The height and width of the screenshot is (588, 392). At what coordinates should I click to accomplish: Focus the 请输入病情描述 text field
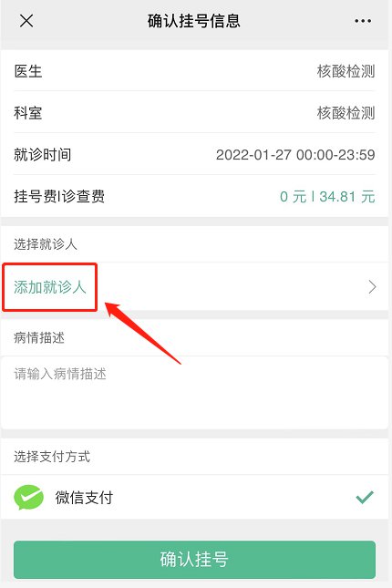point(194,393)
